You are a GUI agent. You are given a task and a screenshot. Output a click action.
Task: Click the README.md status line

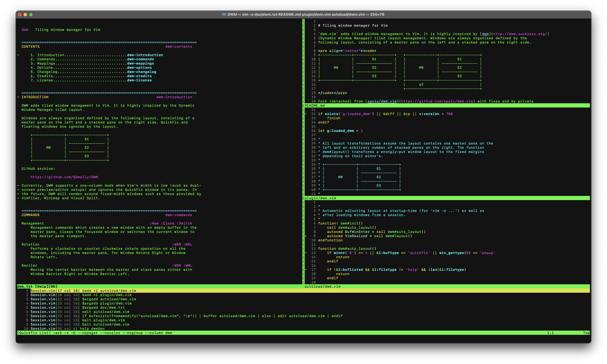click(447, 106)
